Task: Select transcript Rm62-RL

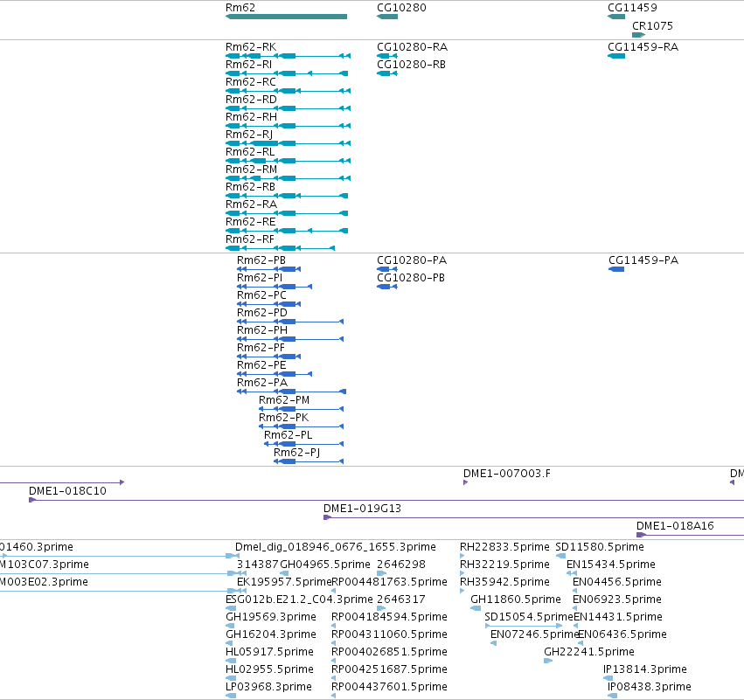Action: (x=288, y=161)
